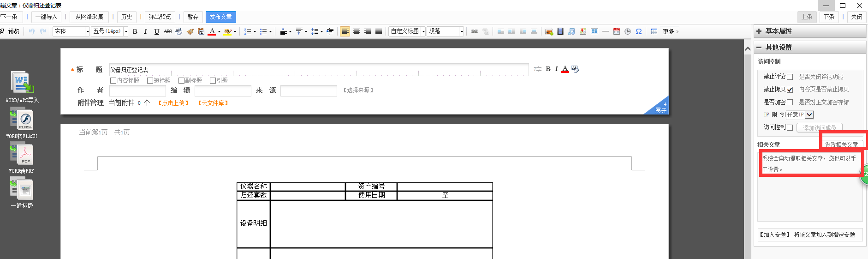Uncheck the 禁止拷贝 checkbox
The image size is (868, 259).
coord(790,90)
